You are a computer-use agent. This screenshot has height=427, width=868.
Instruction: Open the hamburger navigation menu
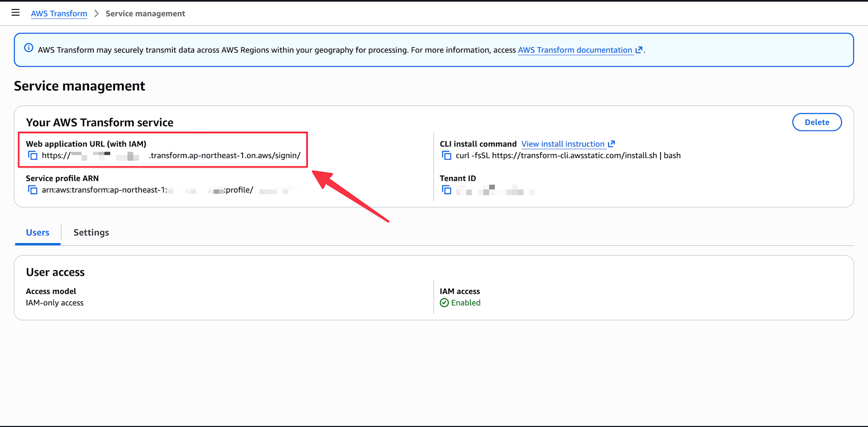16,13
